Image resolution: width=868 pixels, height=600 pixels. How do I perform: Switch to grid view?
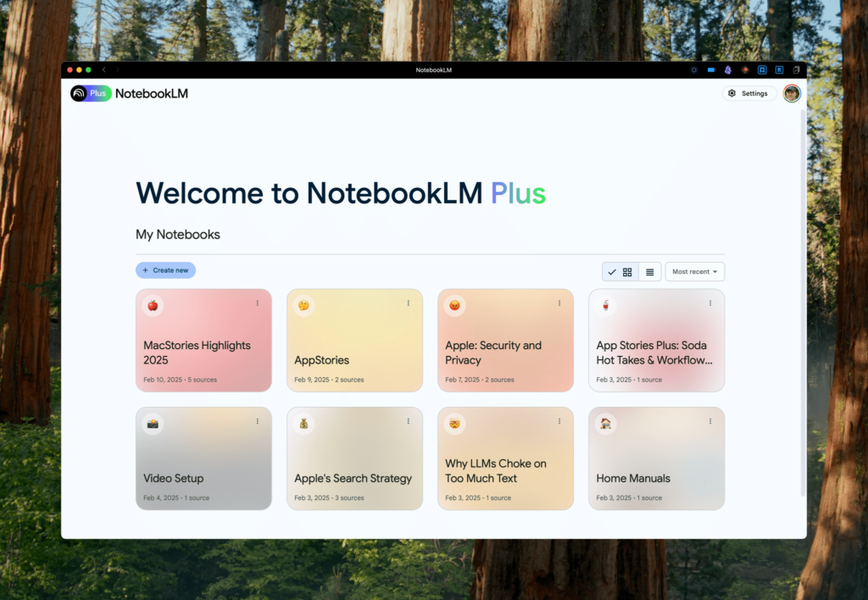(627, 272)
